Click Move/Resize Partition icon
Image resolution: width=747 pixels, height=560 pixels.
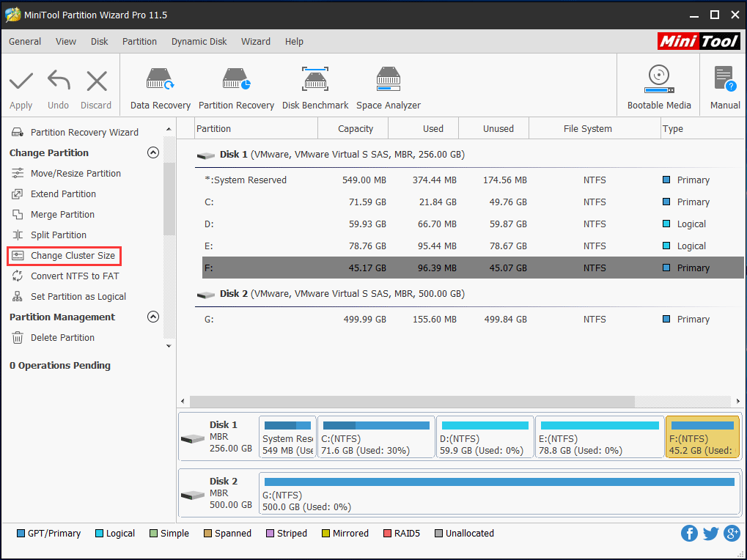(x=18, y=173)
